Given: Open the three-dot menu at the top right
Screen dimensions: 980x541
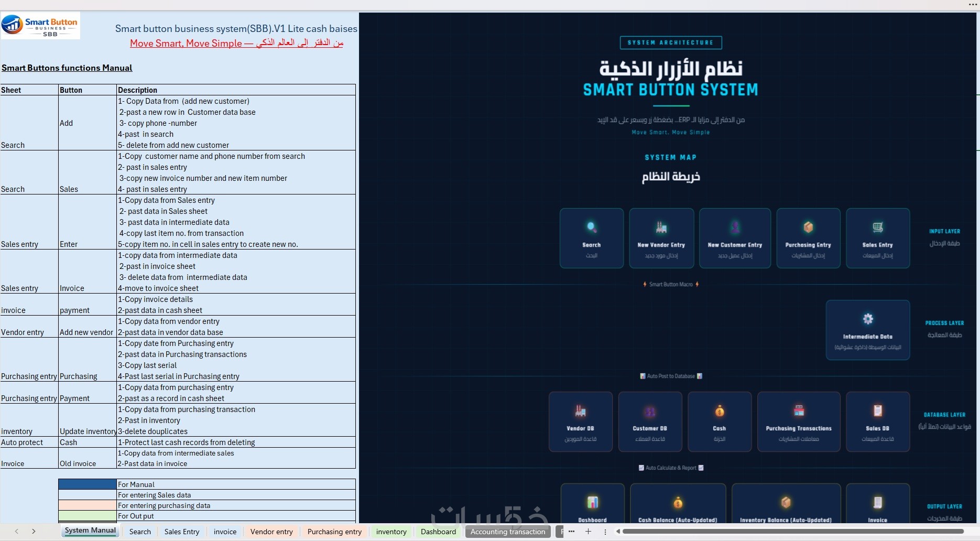Looking at the screenshot, I should tap(973, 4).
